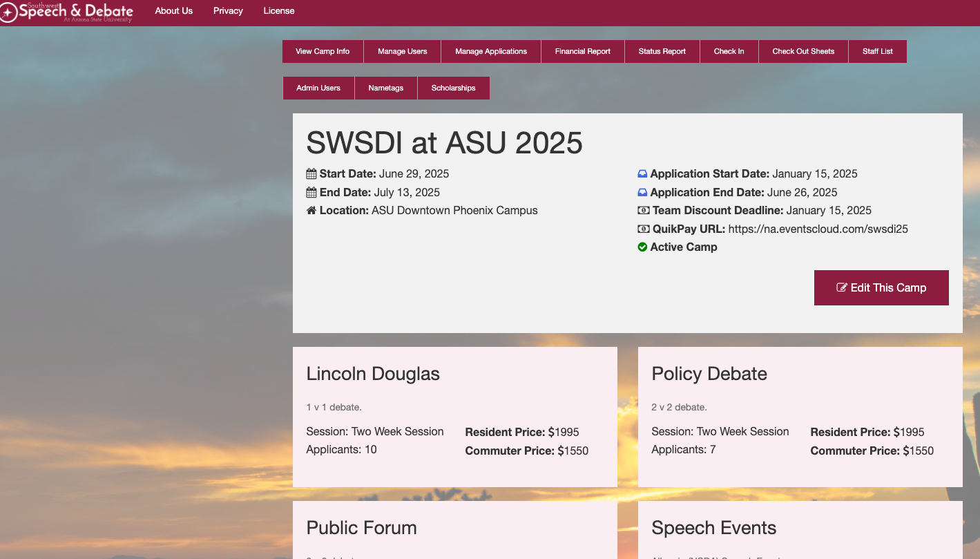The width and height of the screenshot is (980, 559).
Task: Switch to the Manage Users tab
Action: [x=403, y=52]
